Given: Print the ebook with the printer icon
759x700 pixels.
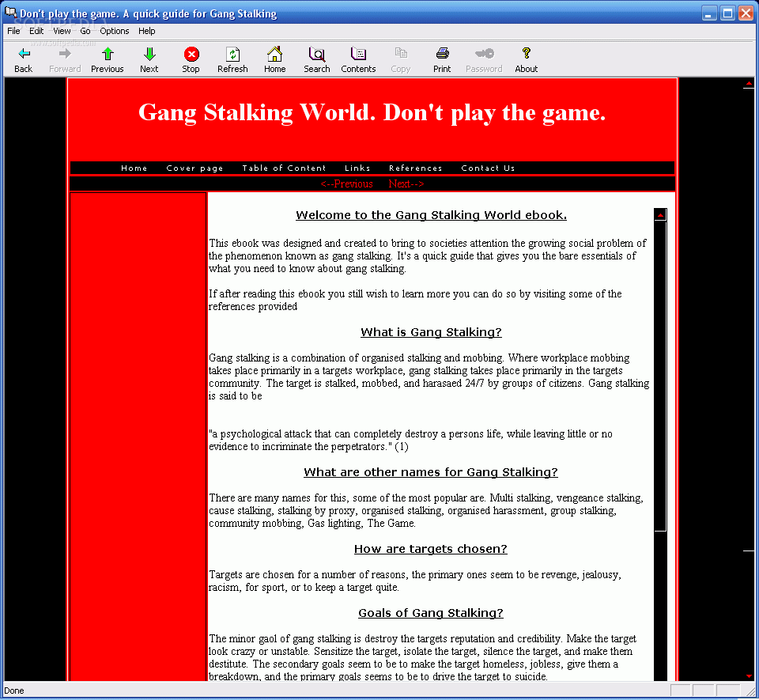Looking at the screenshot, I should pyautogui.click(x=442, y=53).
